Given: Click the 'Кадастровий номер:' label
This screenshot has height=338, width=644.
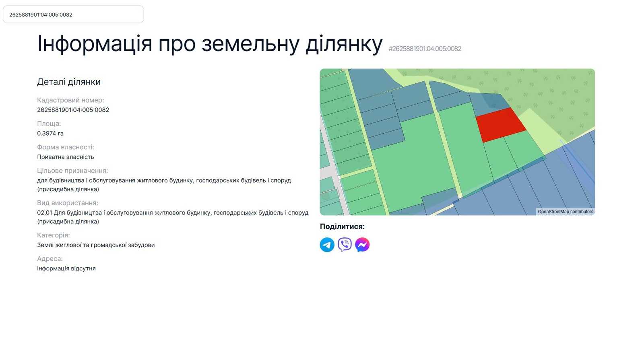Looking at the screenshot, I should click(x=70, y=100).
